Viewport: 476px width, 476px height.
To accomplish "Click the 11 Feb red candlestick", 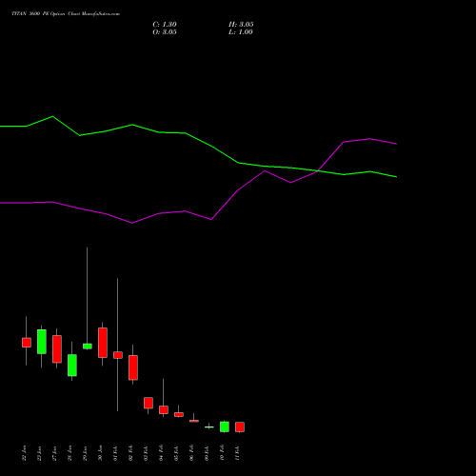I will (x=240, y=427).
